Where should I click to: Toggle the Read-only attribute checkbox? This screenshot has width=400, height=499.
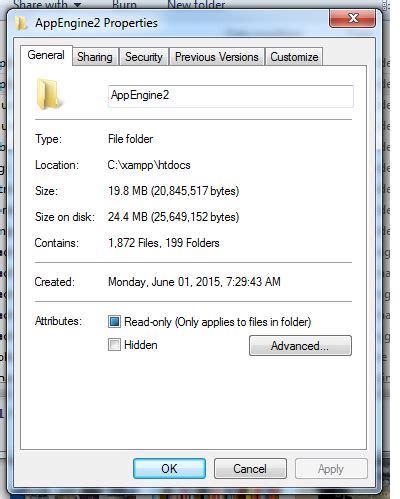tap(114, 322)
